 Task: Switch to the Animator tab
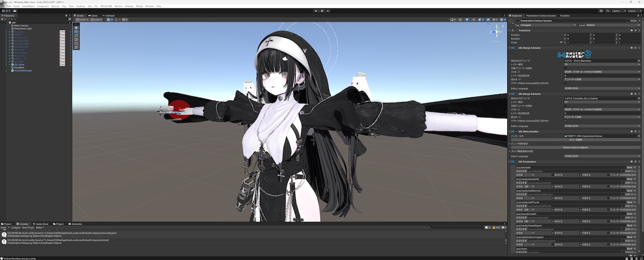(x=109, y=16)
